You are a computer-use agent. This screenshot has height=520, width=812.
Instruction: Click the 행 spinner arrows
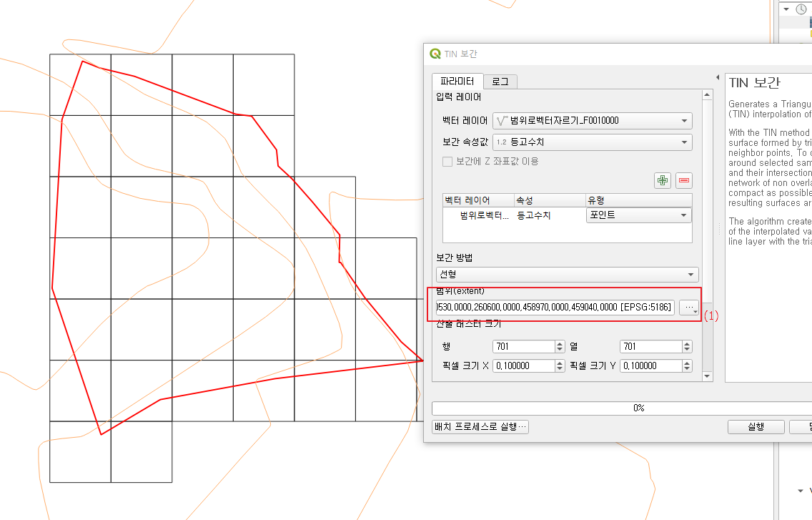tap(560, 347)
